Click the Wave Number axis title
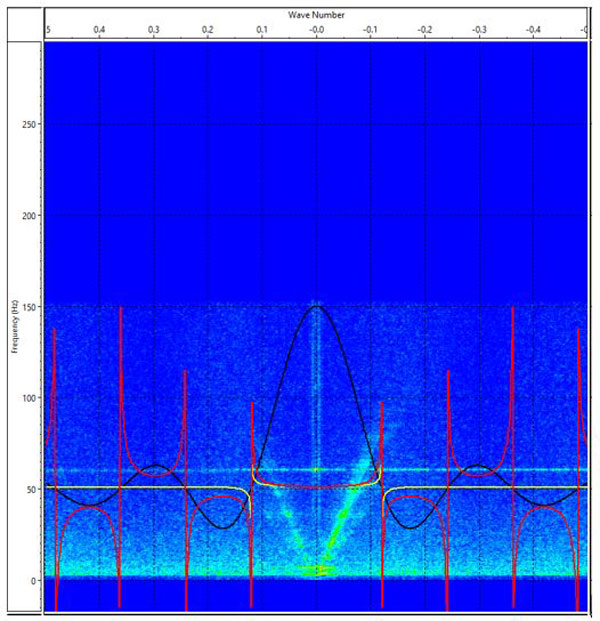Viewport: 600px width, 621px height. coord(316,15)
